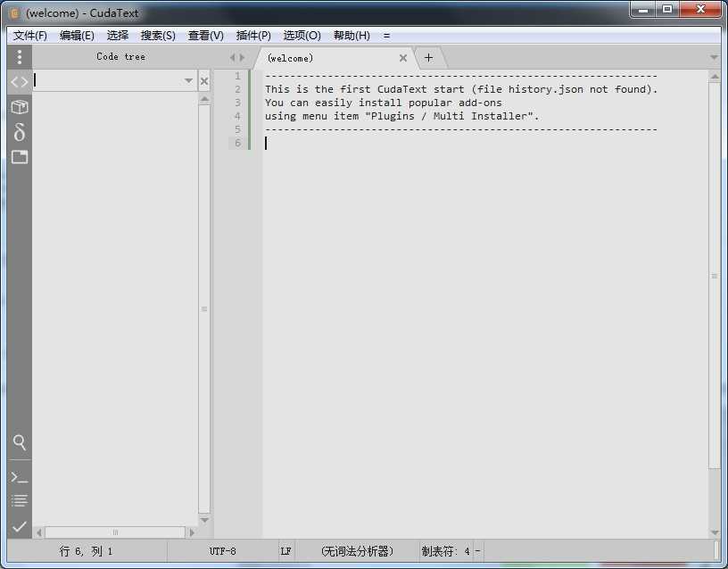Change tab size via 制表符: 4 field
Screen dimensions: 728x569
pyautogui.click(x=446, y=551)
